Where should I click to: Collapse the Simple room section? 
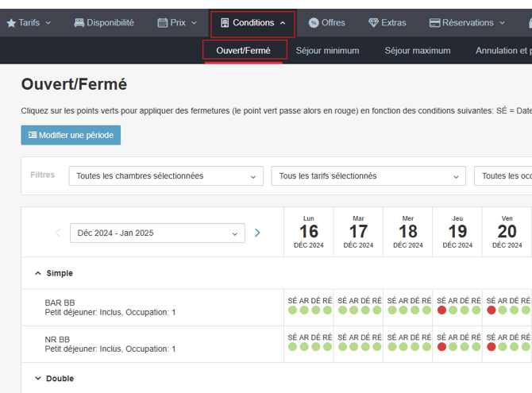[x=38, y=273]
